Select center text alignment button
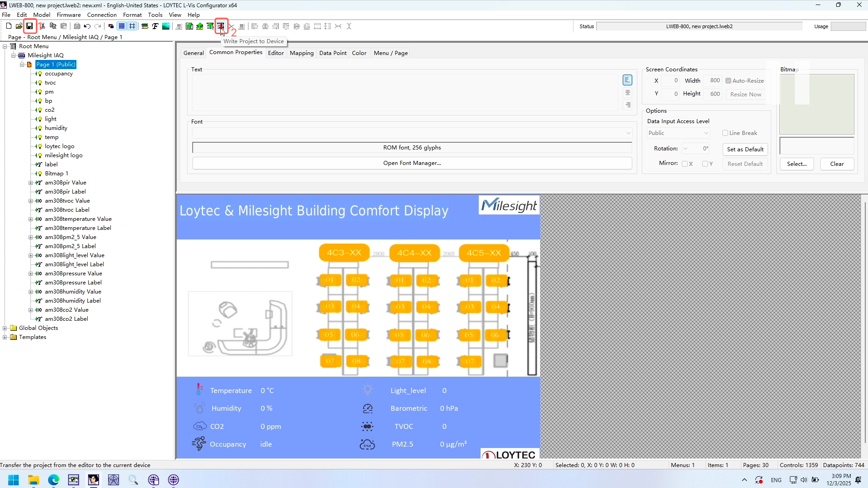The height and width of the screenshot is (488, 868). pos(627,93)
